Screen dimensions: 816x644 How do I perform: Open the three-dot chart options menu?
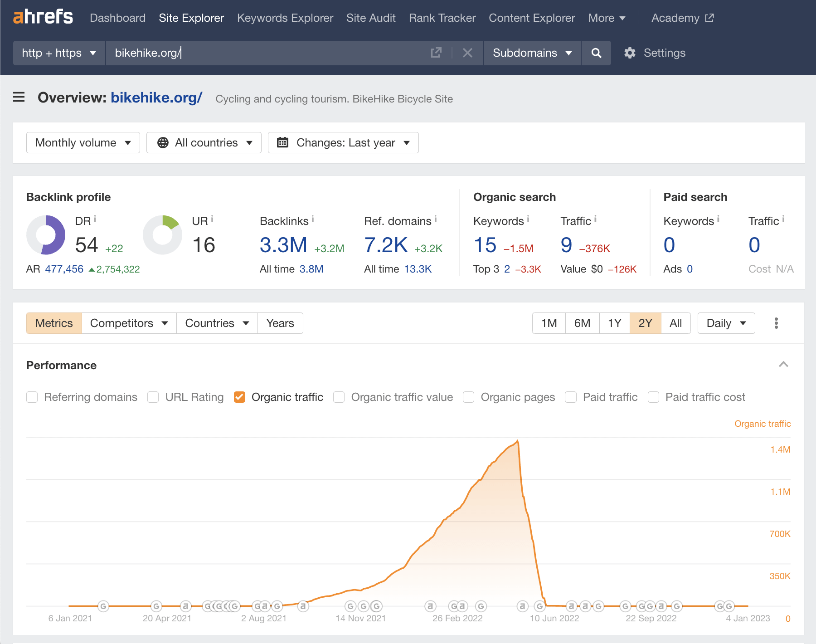click(776, 323)
